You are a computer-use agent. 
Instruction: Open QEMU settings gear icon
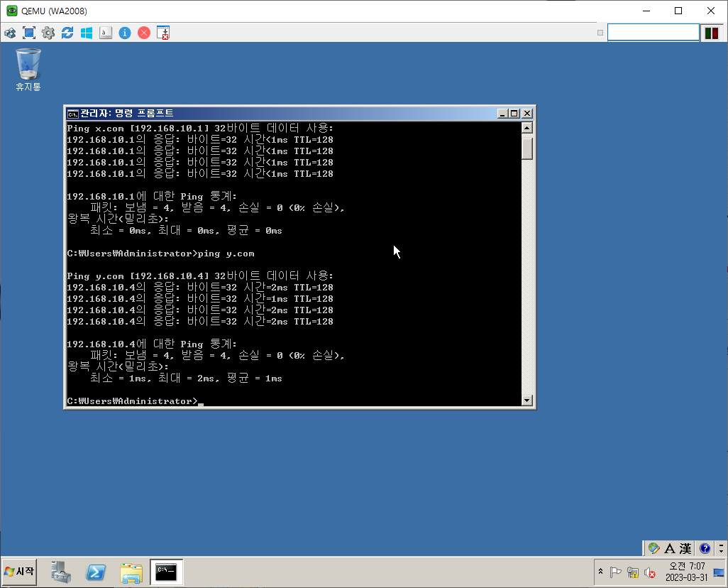[48, 33]
